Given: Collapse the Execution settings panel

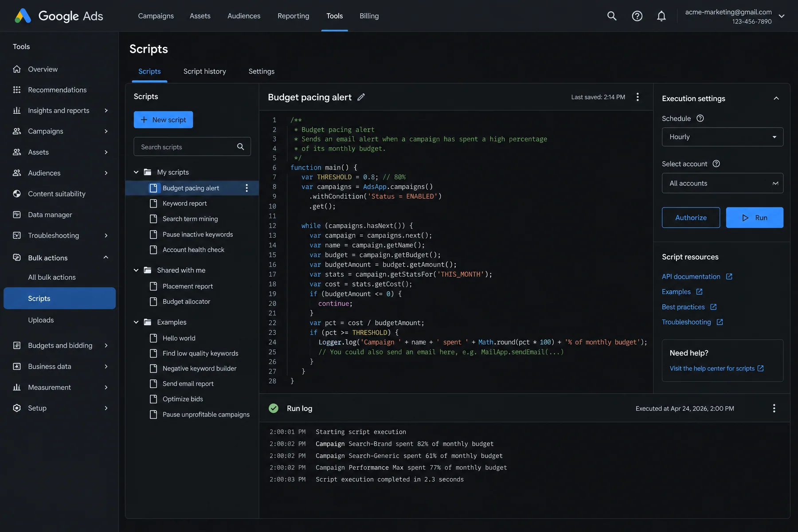Looking at the screenshot, I should pyautogui.click(x=776, y=98).
